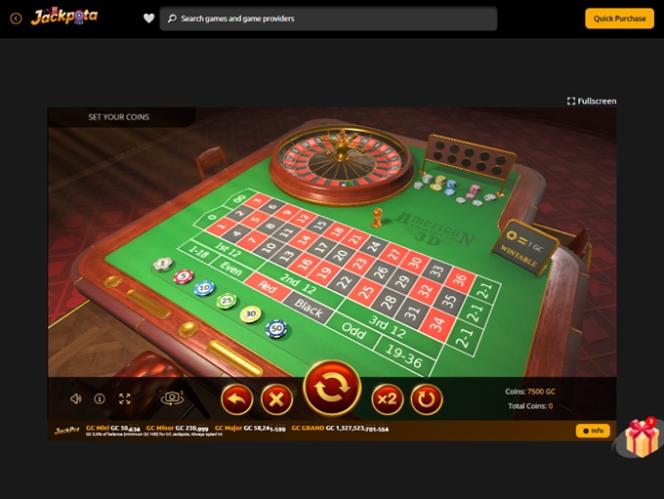
Task: Focus the search games and providers field
Action: pos(328,19)
